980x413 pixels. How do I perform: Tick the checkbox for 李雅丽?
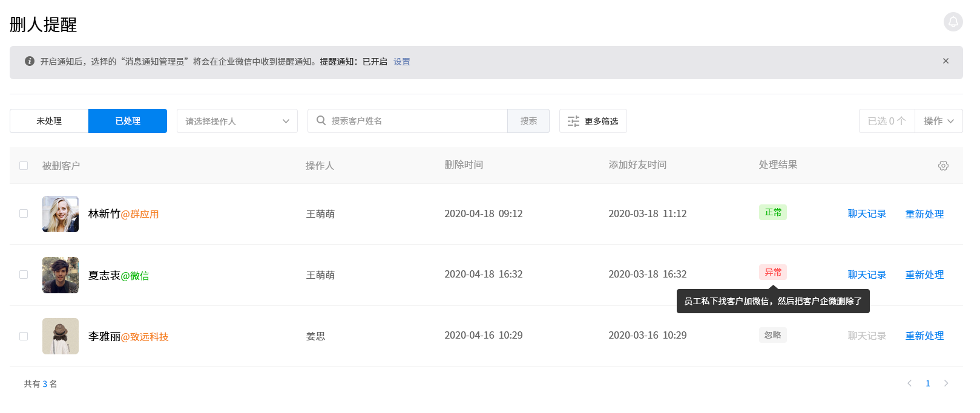pyautogui.click(x=24, y=336)
